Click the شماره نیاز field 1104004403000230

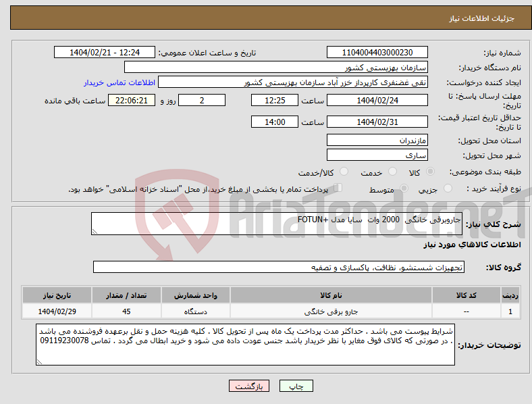[x=377, y=53]
